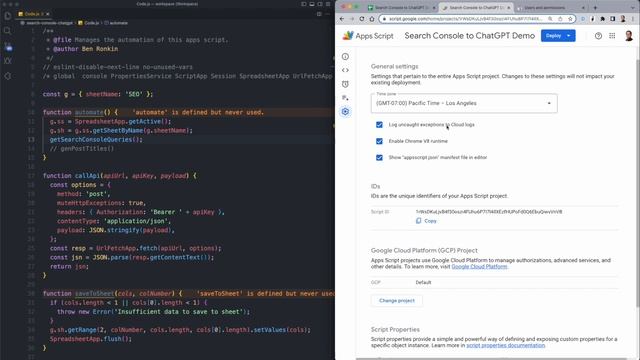Switch to the first Search Console to ChatGPT tab

coord(401,7)
